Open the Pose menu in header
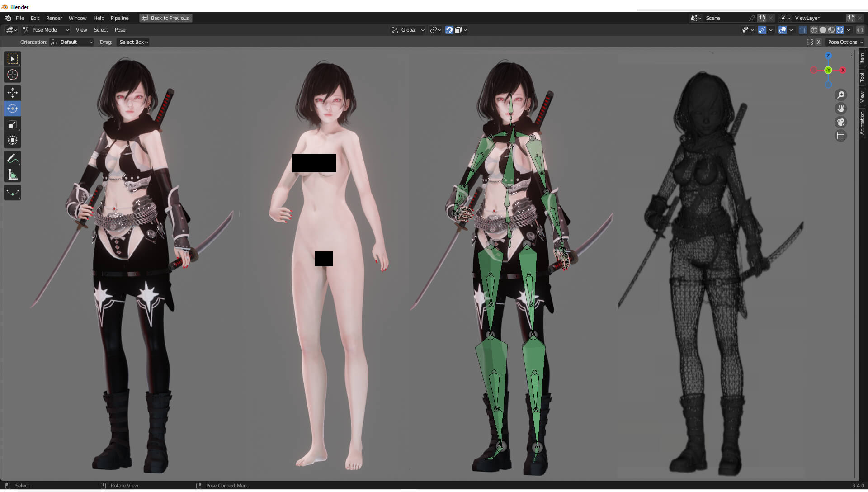The height and width of the screenshot is (492, 868). coord(120,30)
